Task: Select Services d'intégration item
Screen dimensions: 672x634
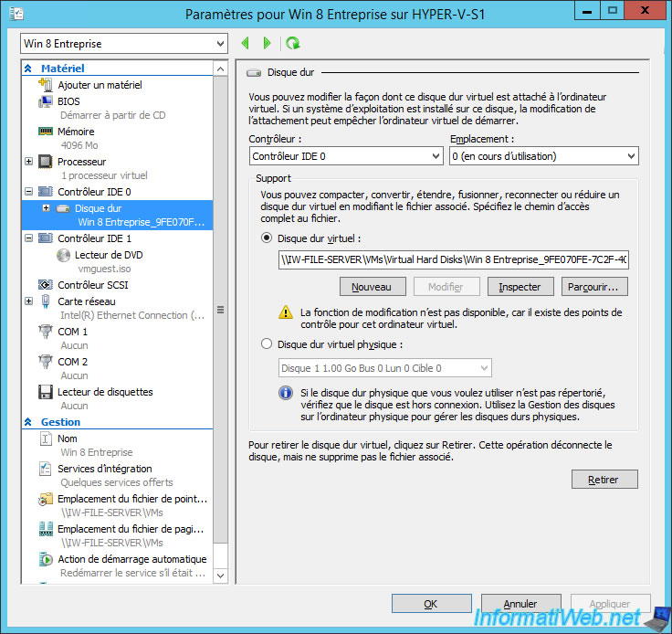Action: (105, 469)
